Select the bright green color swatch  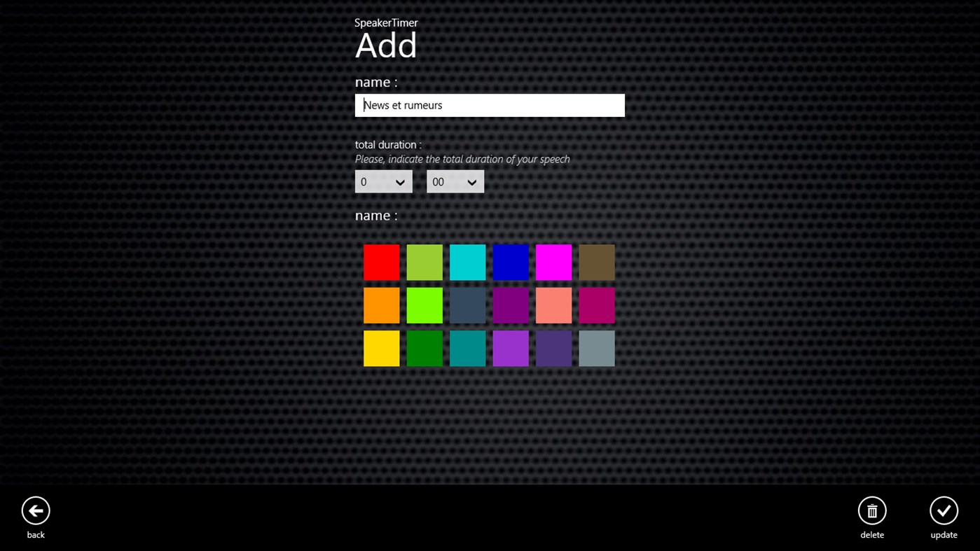(425, 305)
